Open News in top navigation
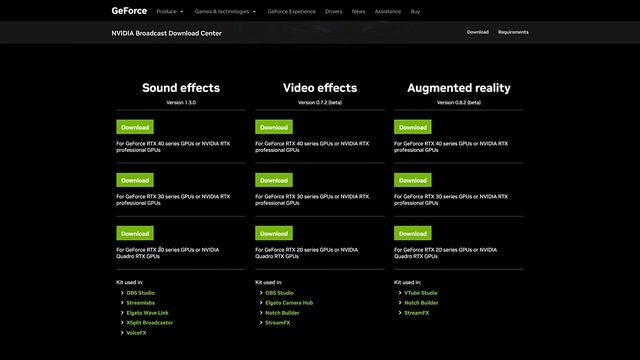The image size is (640, 360). coord(358,11)
